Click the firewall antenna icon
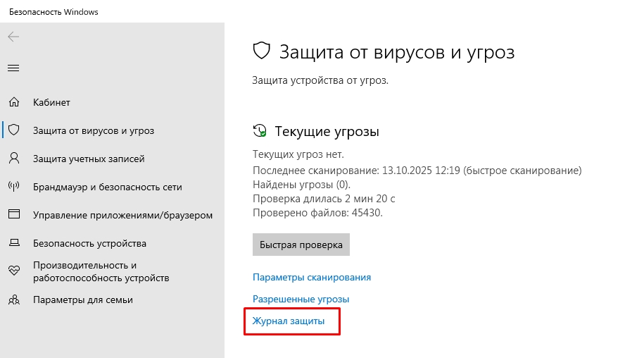This screenshot has width=644, height=358. tap(14, 187)
